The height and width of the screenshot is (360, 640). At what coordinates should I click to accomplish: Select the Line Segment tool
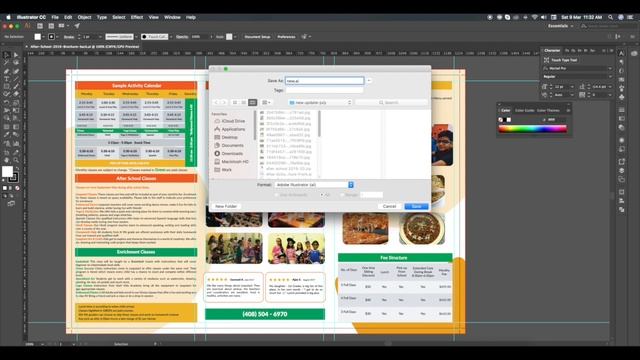click(x=16, y=79)
